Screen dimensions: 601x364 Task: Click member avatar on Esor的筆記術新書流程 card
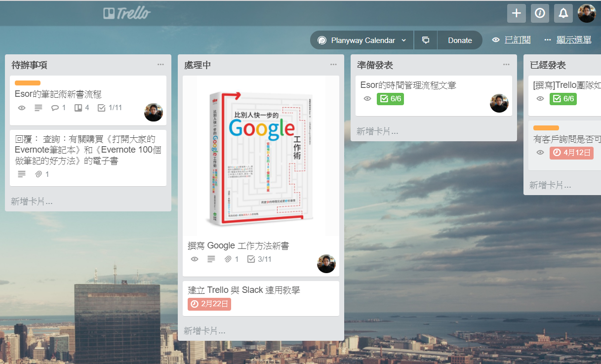154,112
